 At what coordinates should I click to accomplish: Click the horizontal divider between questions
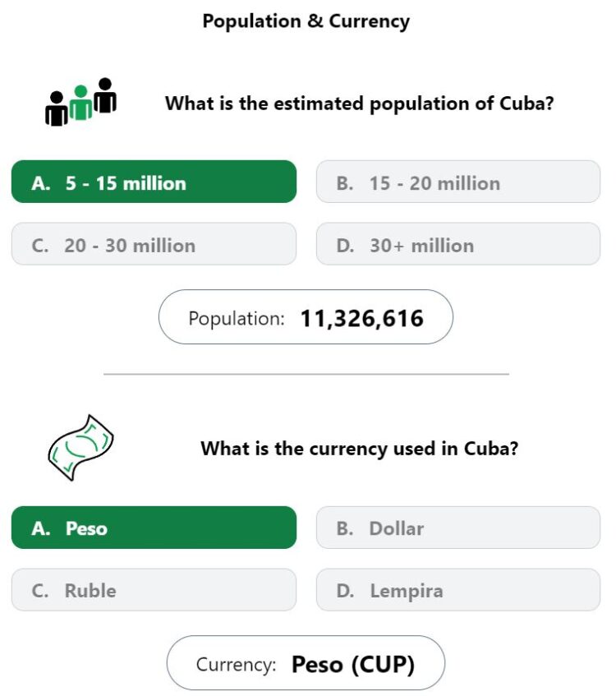(306, 374)
